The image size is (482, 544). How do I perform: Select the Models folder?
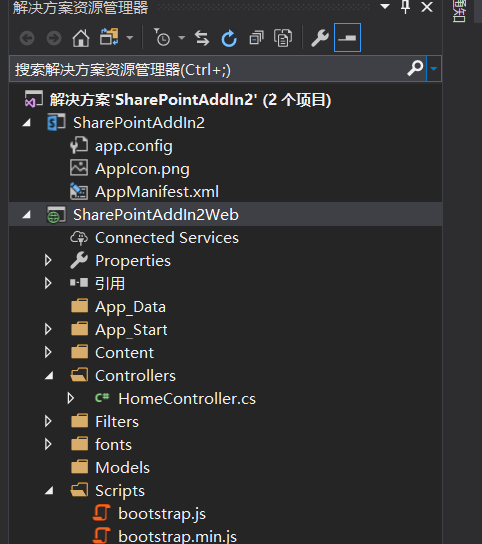[x=122, y=468]
